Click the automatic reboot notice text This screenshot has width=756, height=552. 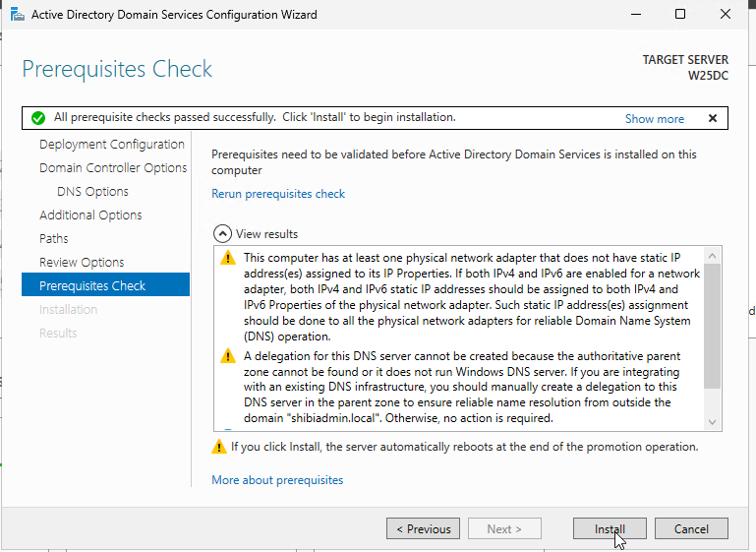click(464, 447)
